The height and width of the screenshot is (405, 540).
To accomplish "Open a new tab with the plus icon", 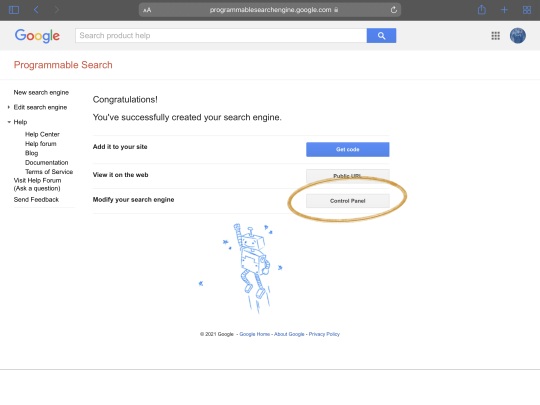I will tap(504, 10).
